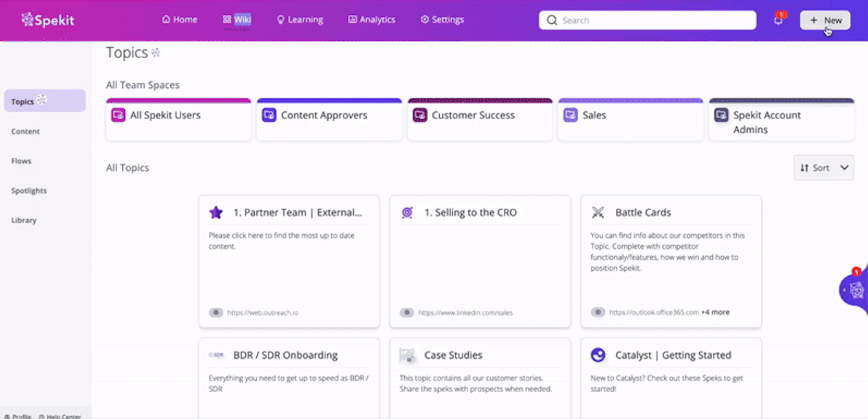Select Topics in the sidebar

pyautogui.click(x=45, y=101)
